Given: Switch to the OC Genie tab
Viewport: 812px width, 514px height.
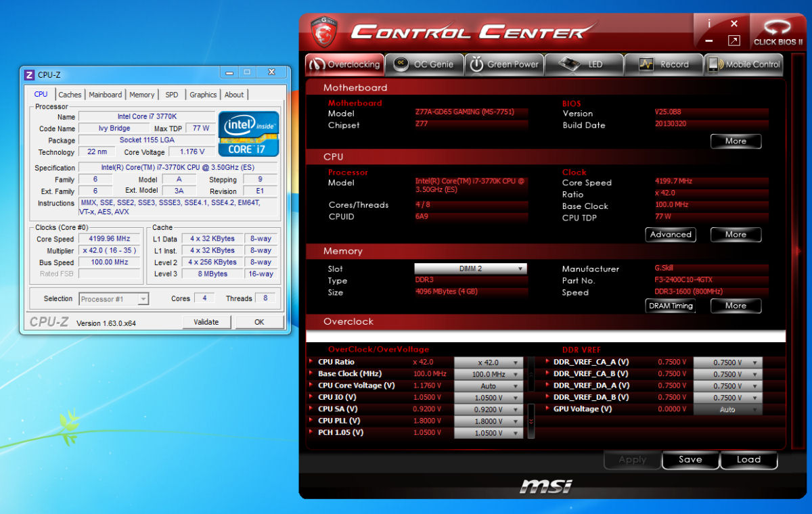Looking at the screenshot, I should pyautogui.click(x=425, y=64).
